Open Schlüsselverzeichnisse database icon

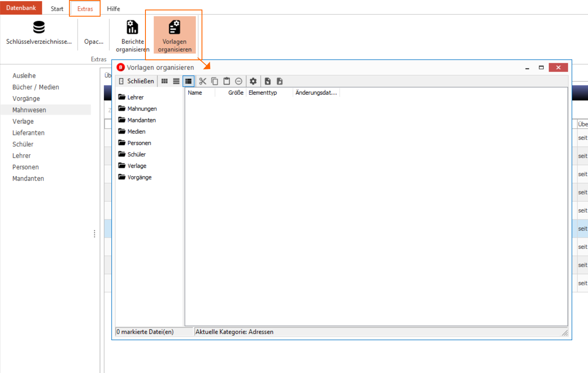pos(39,27)
